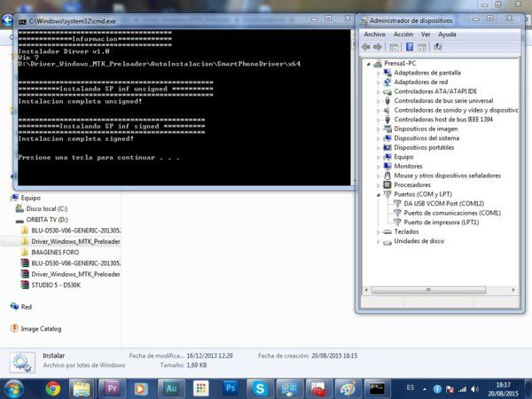Open the BLU-D530-V06-GENERIC yellow folder
The height and width of the screenshot is (399, 532).
75,231
